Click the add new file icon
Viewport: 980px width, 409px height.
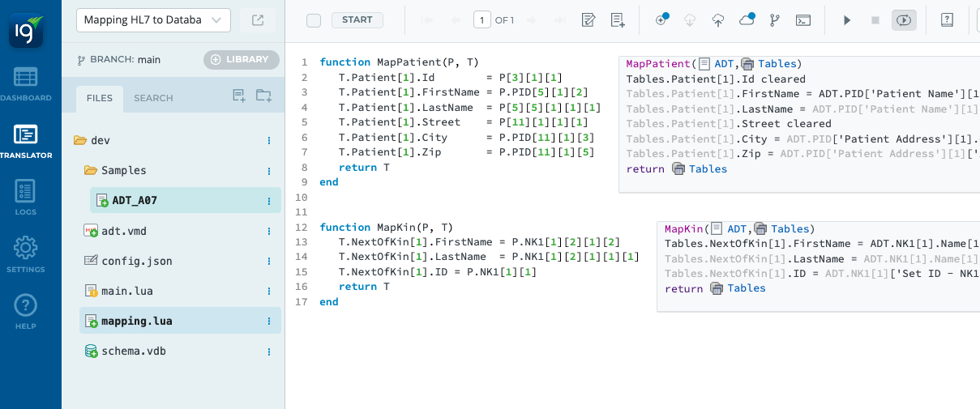point(239,96)
